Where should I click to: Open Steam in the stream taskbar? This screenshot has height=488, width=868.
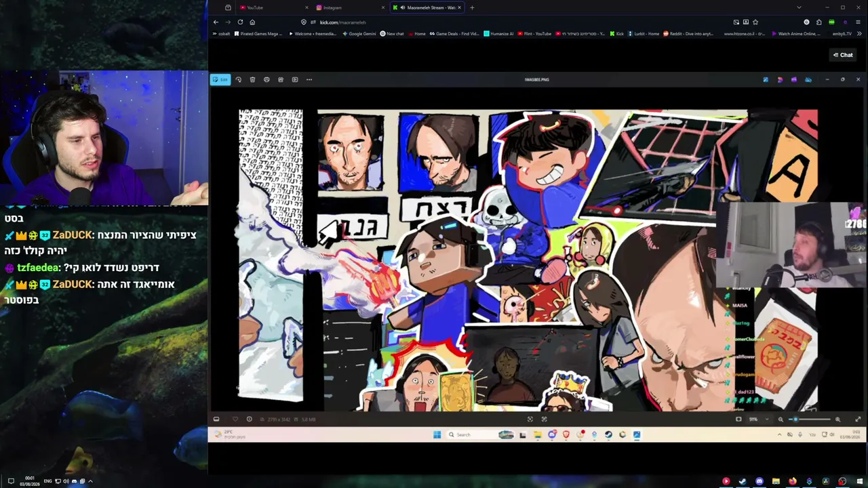[608, 435]
